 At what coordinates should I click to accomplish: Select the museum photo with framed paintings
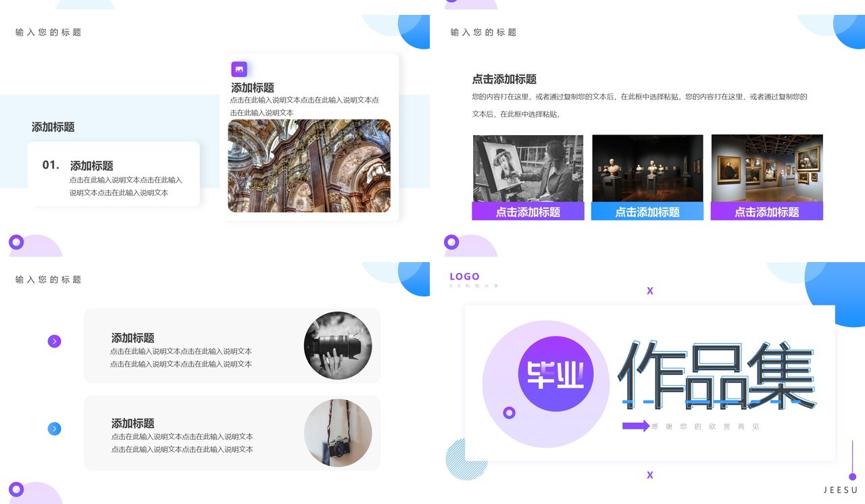767,168
